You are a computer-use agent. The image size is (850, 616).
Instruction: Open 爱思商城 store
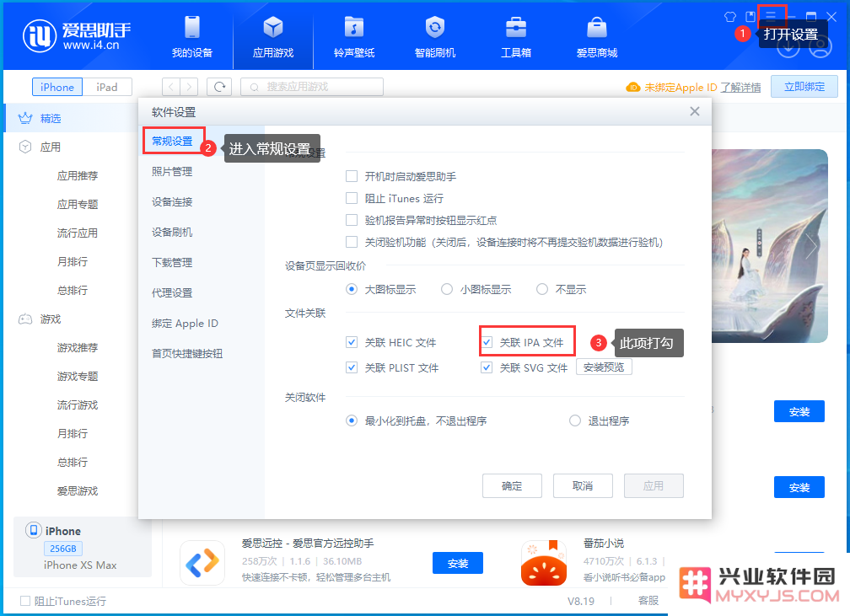597,37
